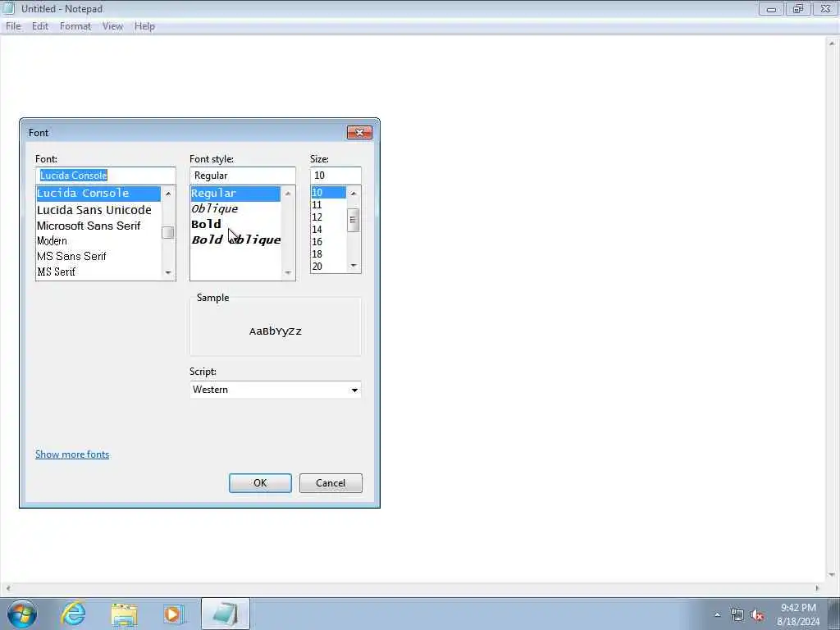Expand the Script dropdown showing Western
This screenshot has height=630, width=840.
point(354,390)
